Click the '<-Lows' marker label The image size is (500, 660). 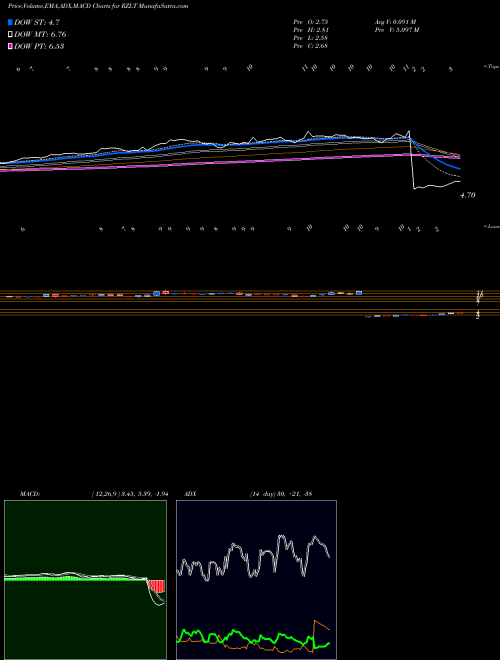[x=491, y=226]
